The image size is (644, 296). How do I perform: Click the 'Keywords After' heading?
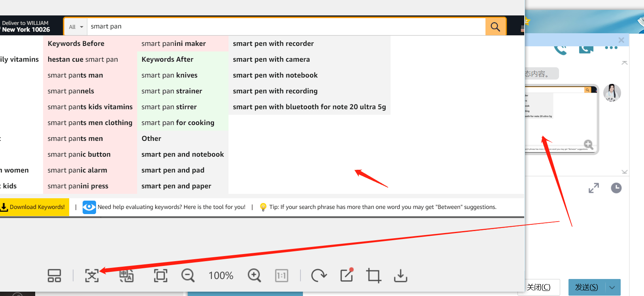click(x=167, y=59)
